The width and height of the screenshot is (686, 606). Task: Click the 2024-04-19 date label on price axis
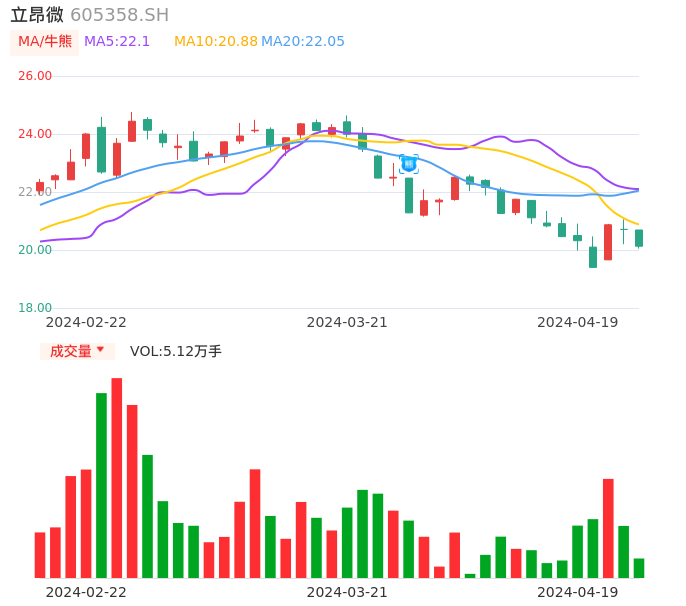[577, 322]
